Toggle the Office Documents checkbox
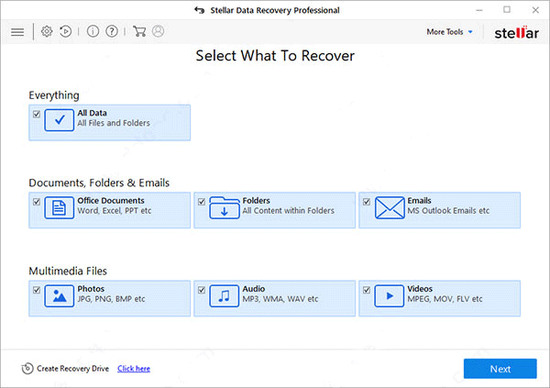The width and height of the screenshot is (550, 388). point(36,202)
